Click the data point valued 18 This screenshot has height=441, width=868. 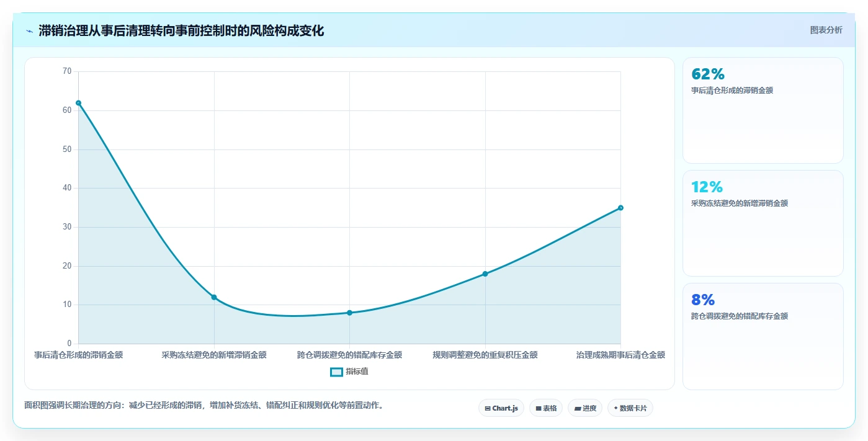pos(485,274)
